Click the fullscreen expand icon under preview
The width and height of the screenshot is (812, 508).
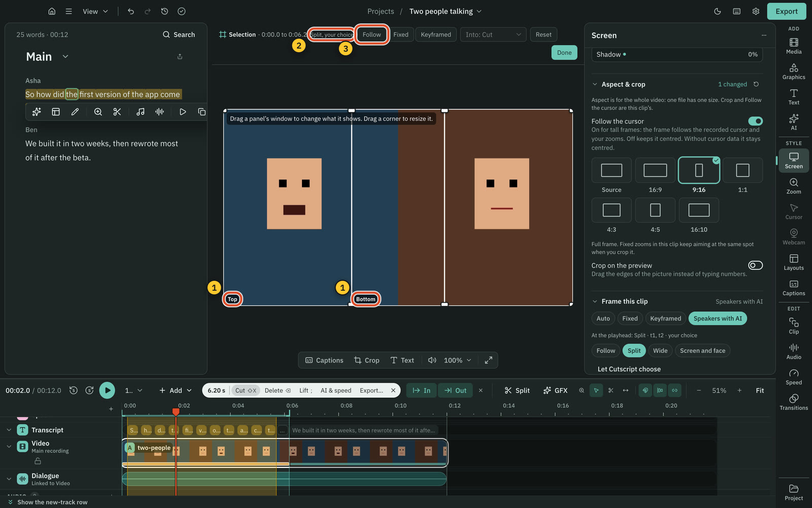pyautogui.click(x=488, y=360)
